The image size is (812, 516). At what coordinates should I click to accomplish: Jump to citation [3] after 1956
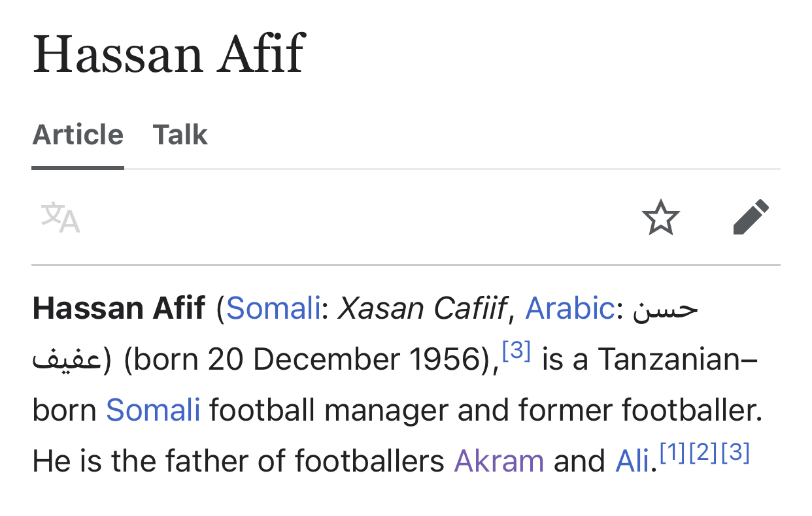coord(516,351)
